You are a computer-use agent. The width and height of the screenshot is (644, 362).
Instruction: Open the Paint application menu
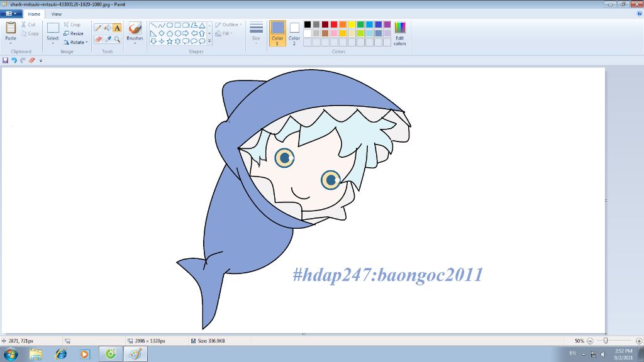[11, 13]
